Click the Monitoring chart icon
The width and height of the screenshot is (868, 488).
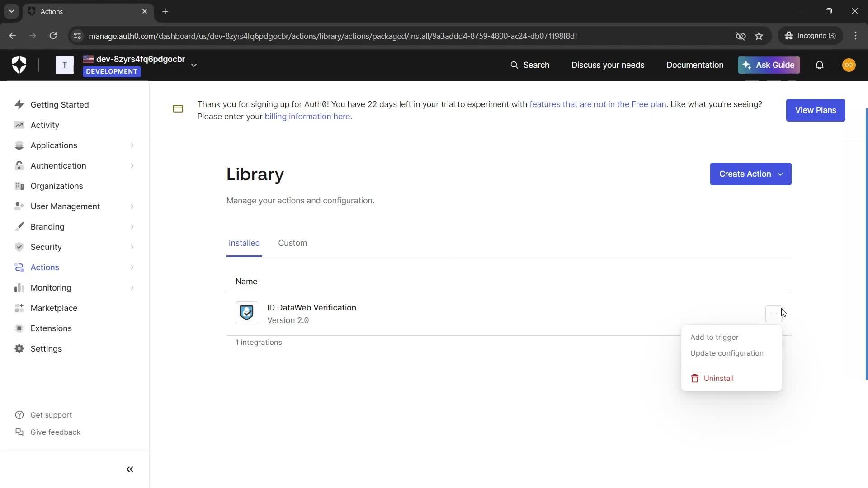19,288
